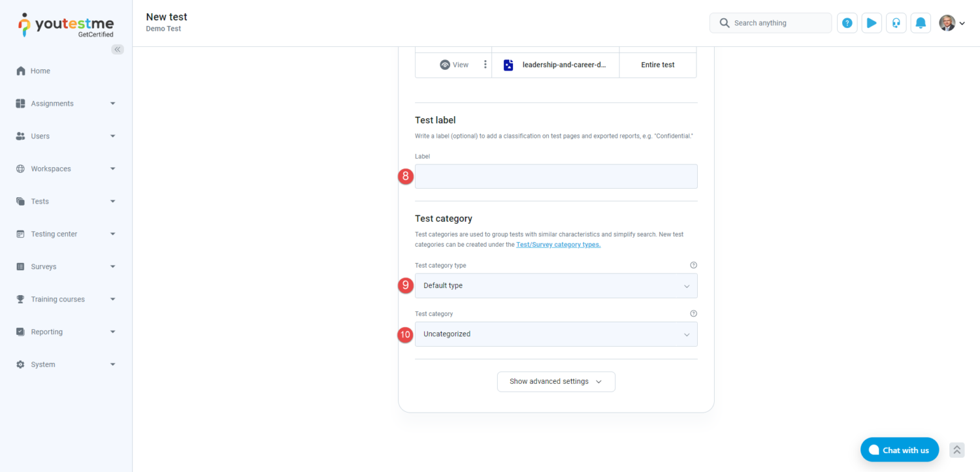Click the Test category type help icon
Image resolution: width=980 pixels, height=472 pixels.
(x=693, y=265)
